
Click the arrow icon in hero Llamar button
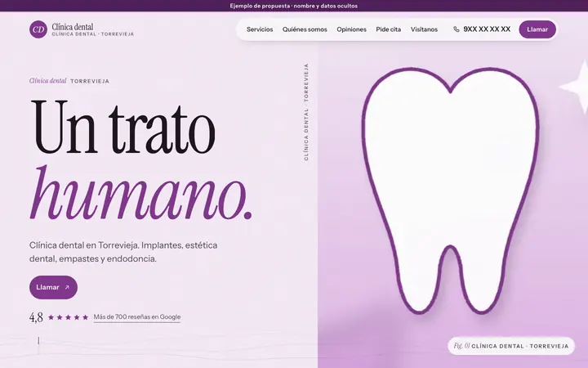(67, 288)
